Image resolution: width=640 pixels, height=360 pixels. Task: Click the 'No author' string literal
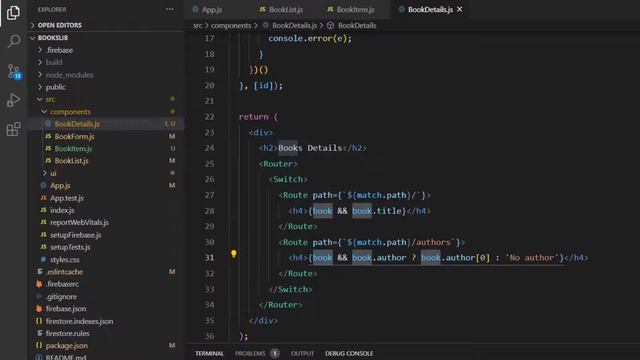click(x=532, y=258)
